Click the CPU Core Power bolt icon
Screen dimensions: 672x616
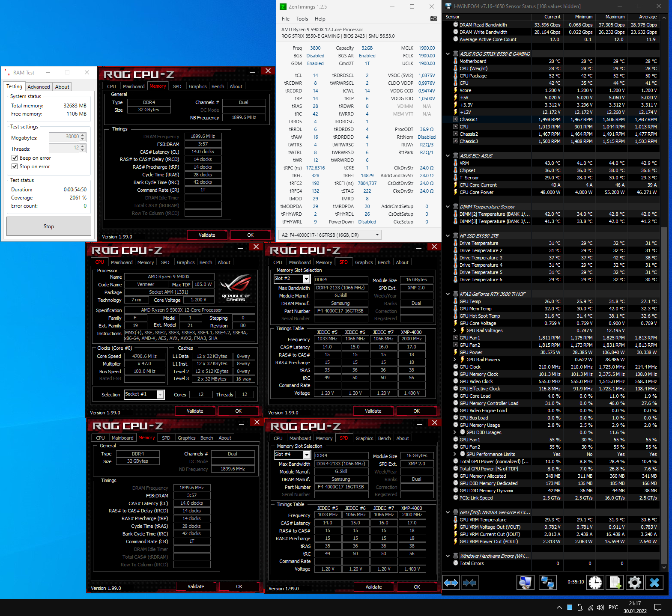[456, 192]
